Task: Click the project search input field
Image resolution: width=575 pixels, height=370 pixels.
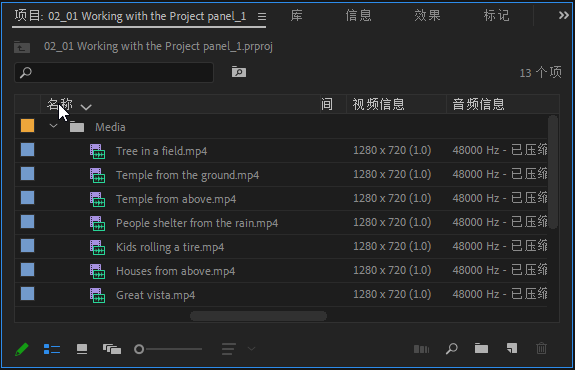Action: point(114,72)
